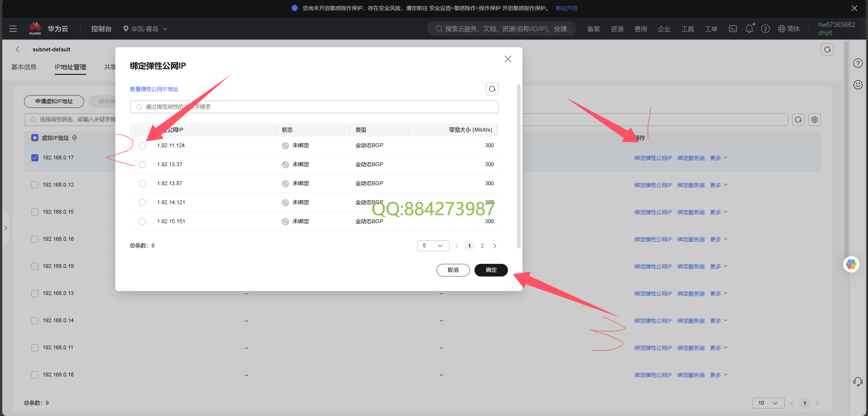Refresh the elastic IP list in dialog
The width and height of the screenshot is (868, 416).
492,89
